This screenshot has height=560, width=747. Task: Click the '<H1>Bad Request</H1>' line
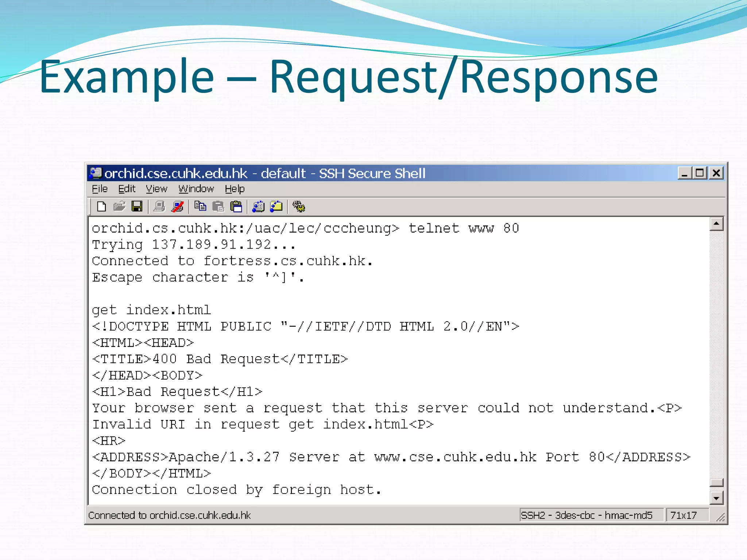177,392
